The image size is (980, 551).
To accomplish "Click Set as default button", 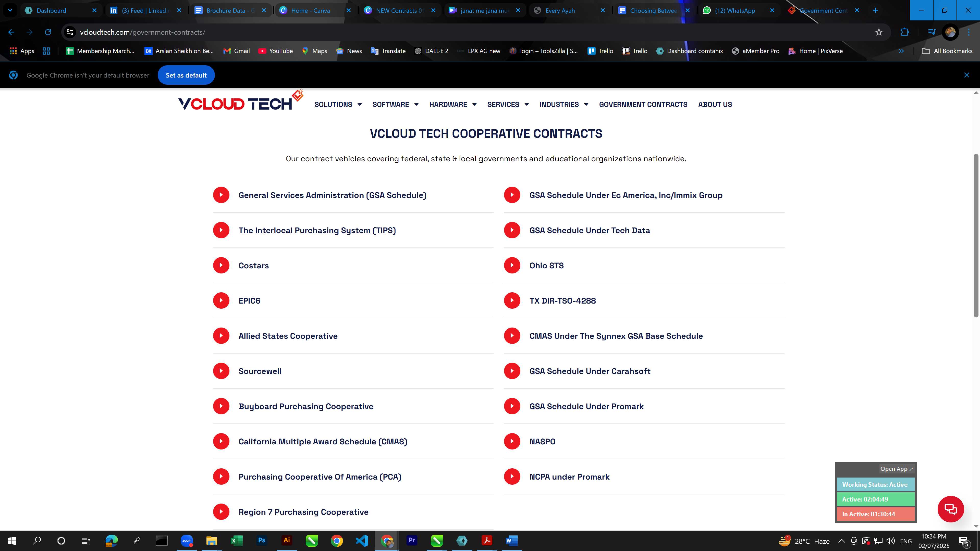I will click(x=186, y=75).
